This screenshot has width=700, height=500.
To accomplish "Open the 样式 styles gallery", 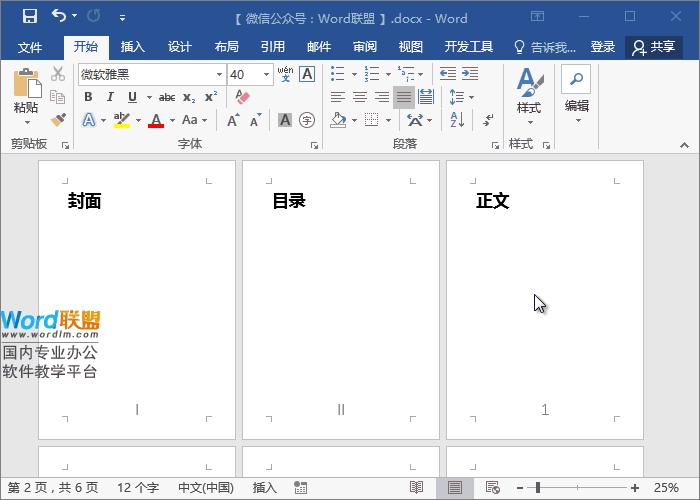I will tap(529, 96).
